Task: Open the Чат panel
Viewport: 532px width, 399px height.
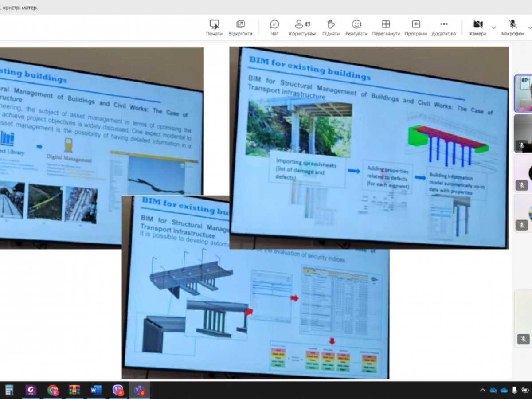Action: [x=274, y=27]
